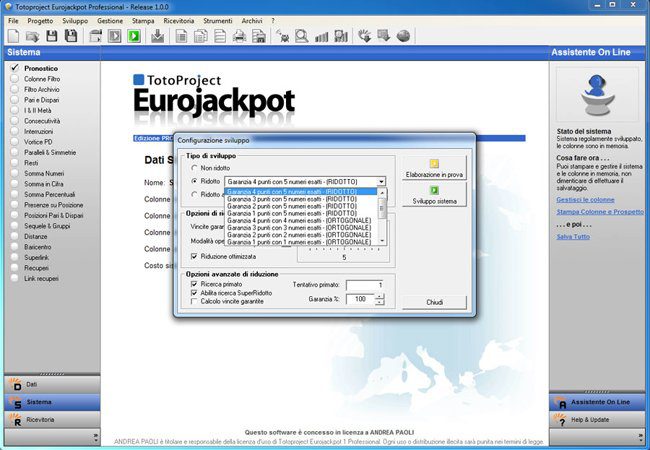Open the Sviluppo menu
The image size is (650, 450).
click(75, 21)
